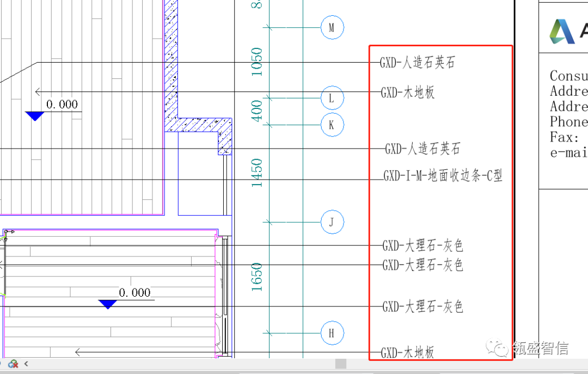This screenshot has height=374, width=588.
Task: Select GXD-人造石英石 label below grid K
Action: (x=422, y=149)
